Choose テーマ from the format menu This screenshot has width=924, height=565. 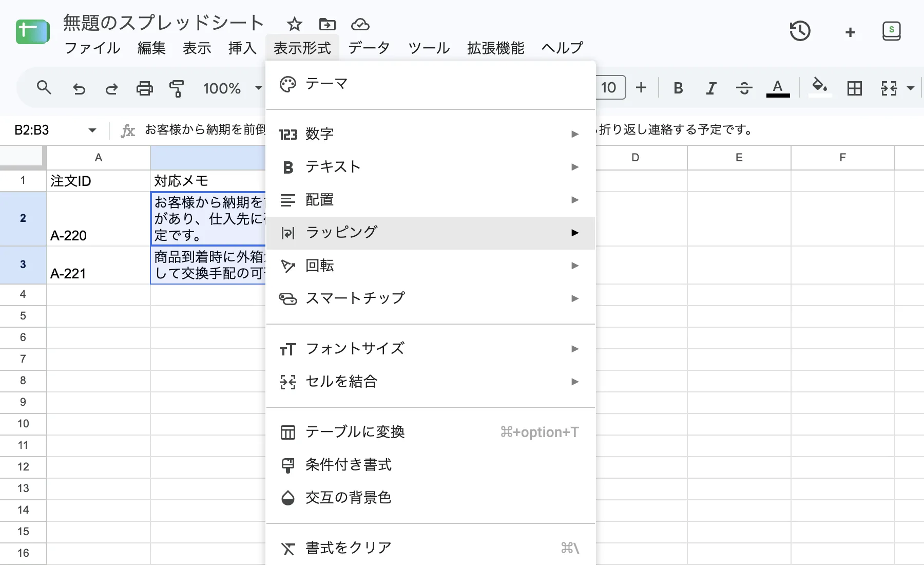click(430, 84)
